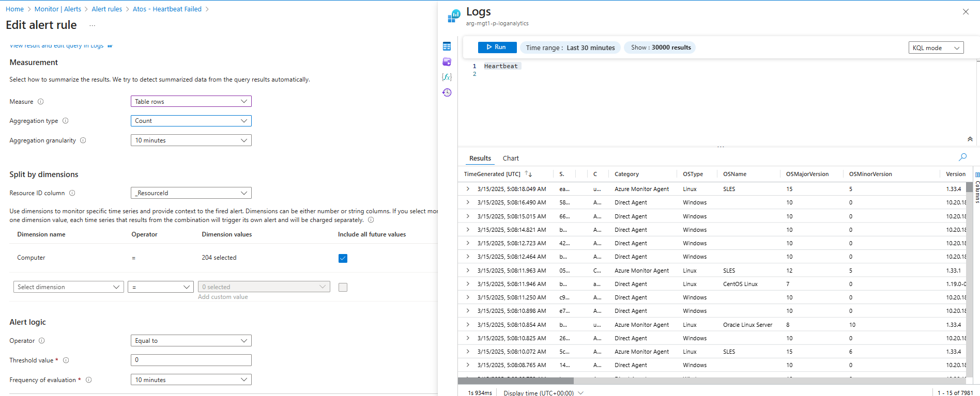Open the Tables sidebar icon in Logs
Viewport: 980px width, 396px height.
447,46
